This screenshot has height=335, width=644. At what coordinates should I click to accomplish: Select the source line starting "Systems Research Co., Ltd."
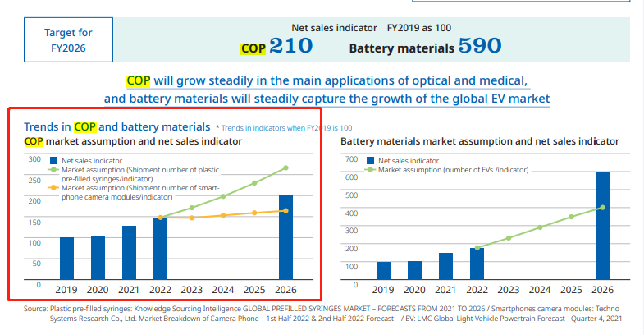(x=336, y=319)
